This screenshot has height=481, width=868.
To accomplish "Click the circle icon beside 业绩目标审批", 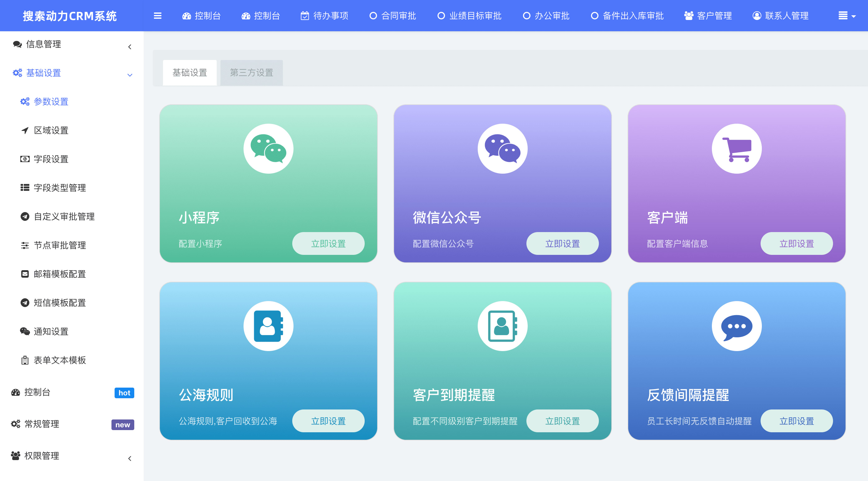I will pos(441,16).
